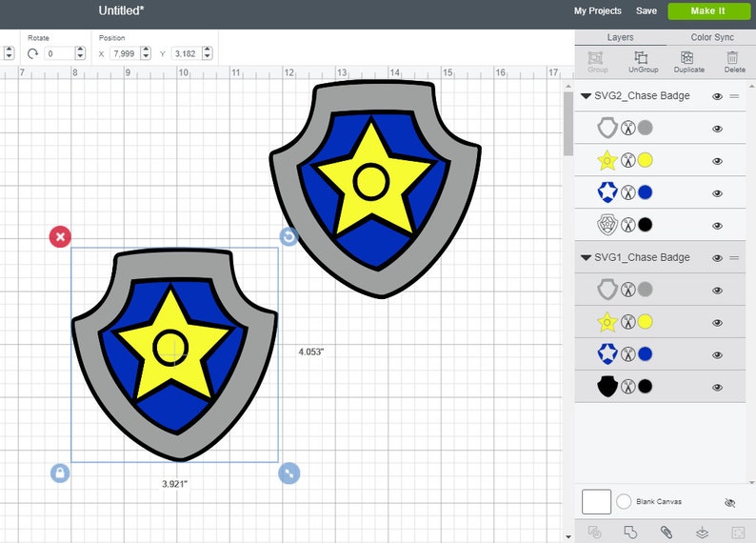Collapse the SVG1_Chase Badge group
This screenshot has width=756, height=543.
586,257
